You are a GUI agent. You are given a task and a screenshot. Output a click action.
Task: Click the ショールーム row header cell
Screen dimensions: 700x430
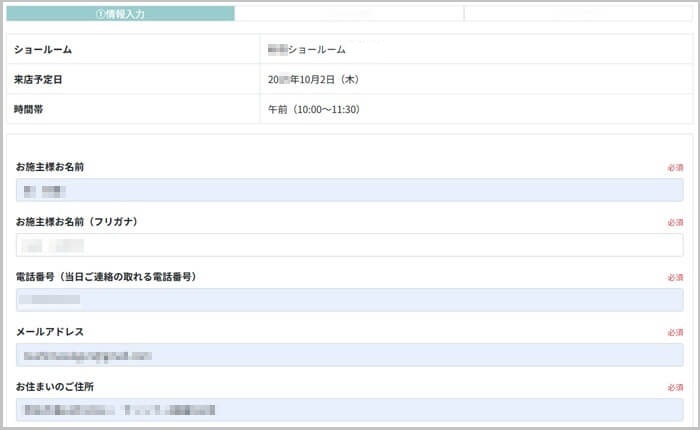click(133, 49)
